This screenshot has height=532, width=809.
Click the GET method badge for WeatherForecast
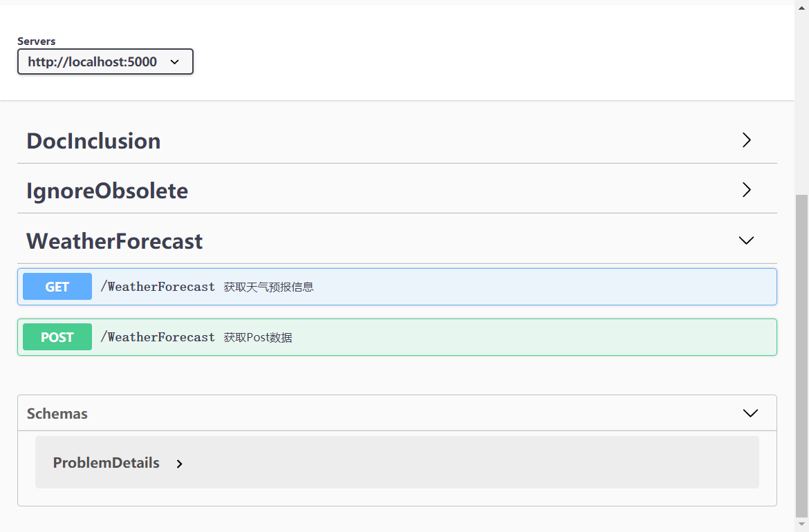coord(57,286)
